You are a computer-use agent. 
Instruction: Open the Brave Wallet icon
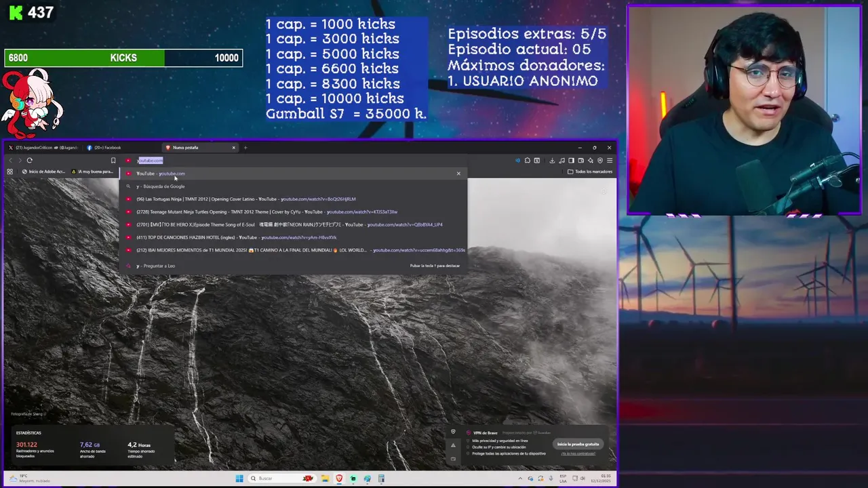(x=580, y=161)
